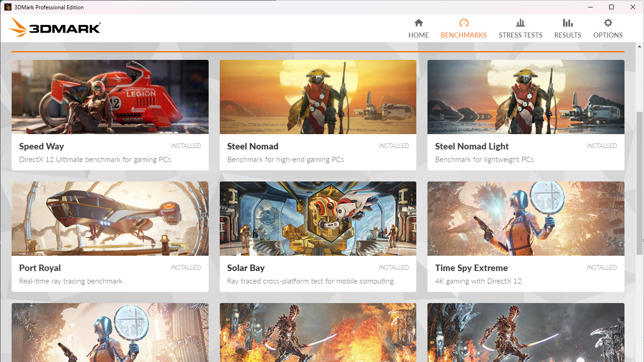Image resolution: width=644 pixels, height=362 pixels.
Task: Click INSTALLED label on Port Royal card
Action: [186, 267]
